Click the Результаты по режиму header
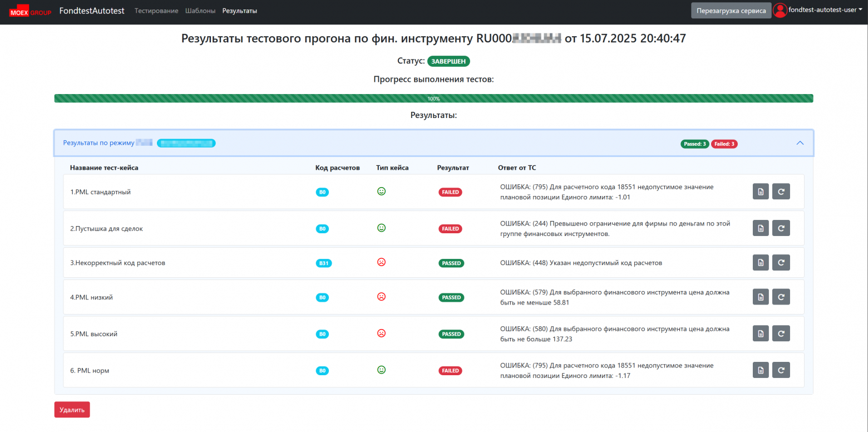 [99, 143]
